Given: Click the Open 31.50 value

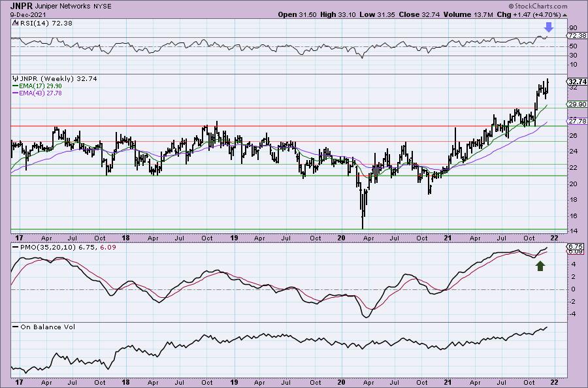Looking at the screenshot, I should (297, 14).
